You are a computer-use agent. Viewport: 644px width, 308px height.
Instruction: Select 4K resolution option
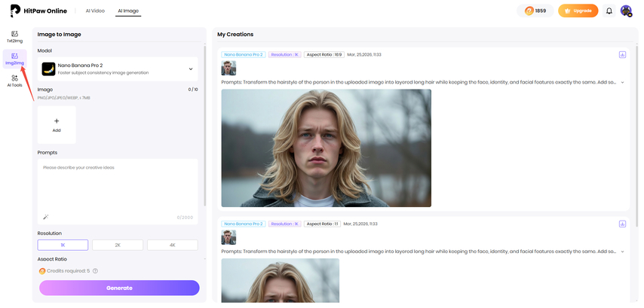(x=172, y=245)
